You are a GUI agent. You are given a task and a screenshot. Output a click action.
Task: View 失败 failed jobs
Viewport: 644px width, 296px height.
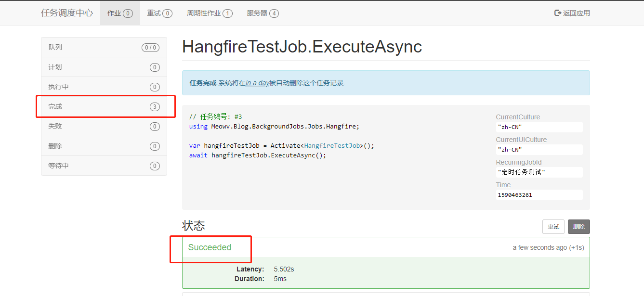point(104,126)
